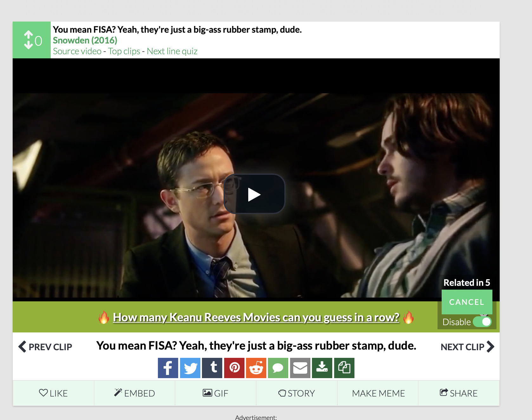Open the Keanu Reeves Movies quiz link
The height and width of the screenshot is (420, 532).
(256, 317)
